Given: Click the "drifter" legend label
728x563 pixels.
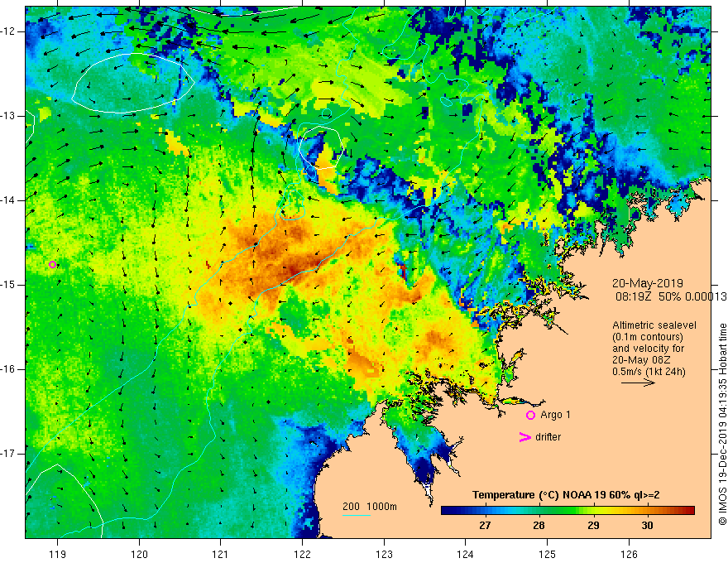Looking at the screenshot, I should coord(548,437).
